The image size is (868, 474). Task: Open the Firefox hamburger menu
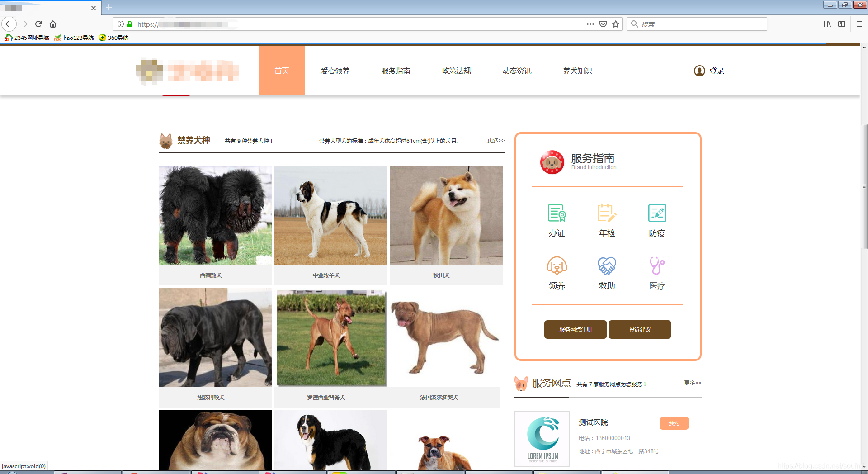(x=859, y=24)
